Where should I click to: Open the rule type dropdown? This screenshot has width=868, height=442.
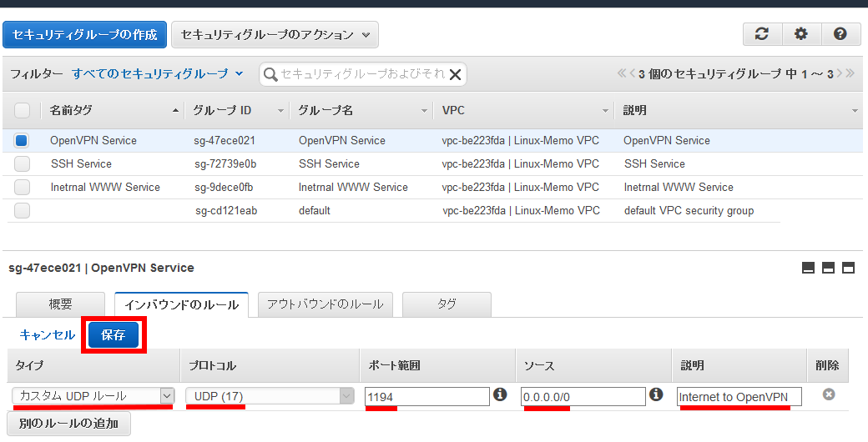point(93,395)
